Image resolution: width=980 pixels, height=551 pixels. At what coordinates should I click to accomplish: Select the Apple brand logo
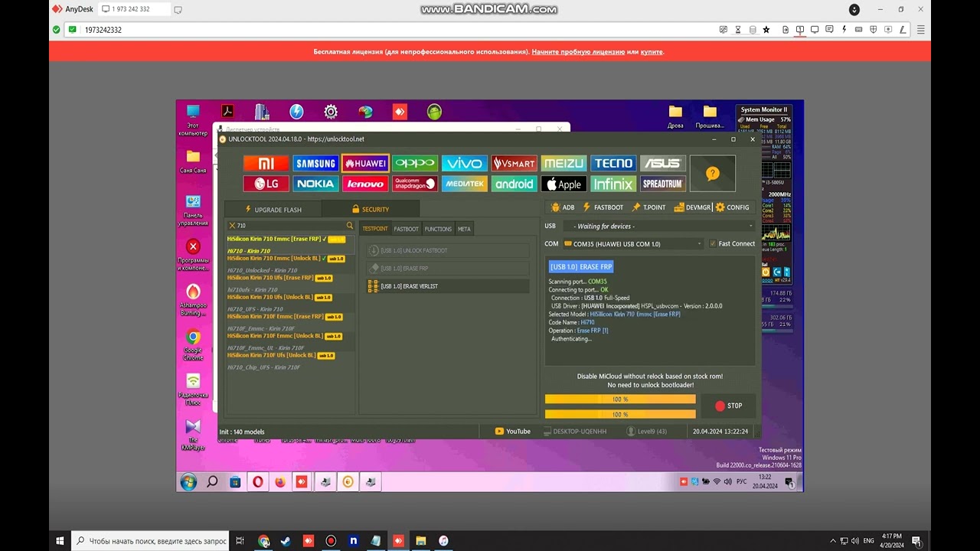pyautogui.click(x=563, y=184)
